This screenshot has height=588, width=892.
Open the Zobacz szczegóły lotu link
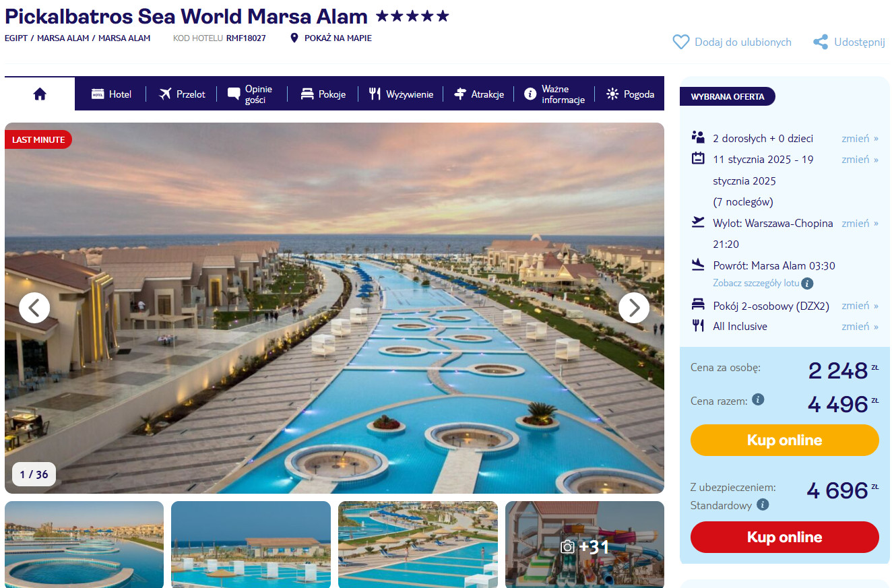coord(756,284)
